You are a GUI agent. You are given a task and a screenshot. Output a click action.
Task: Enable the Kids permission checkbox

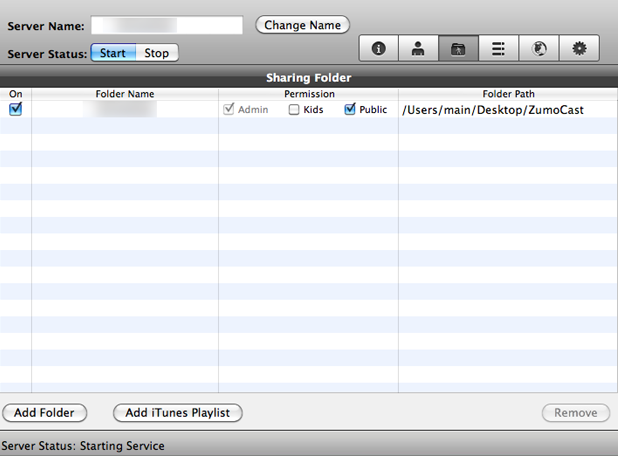click(x=294, y=110)
